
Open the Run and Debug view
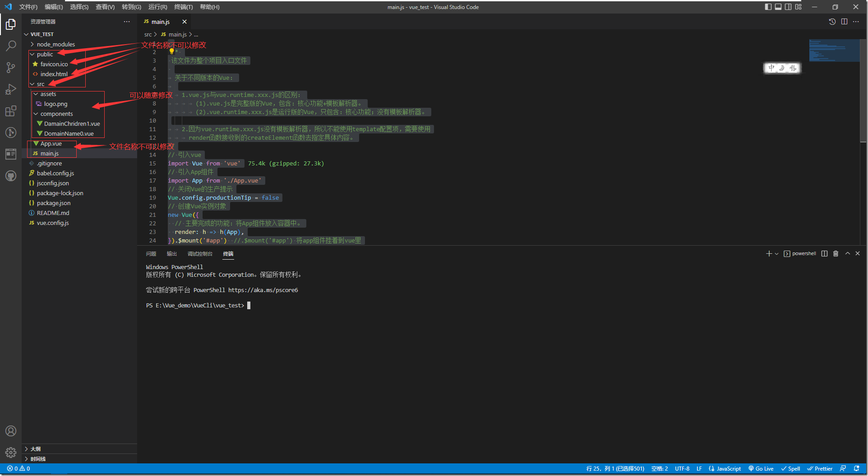click(x=11, y=89)
